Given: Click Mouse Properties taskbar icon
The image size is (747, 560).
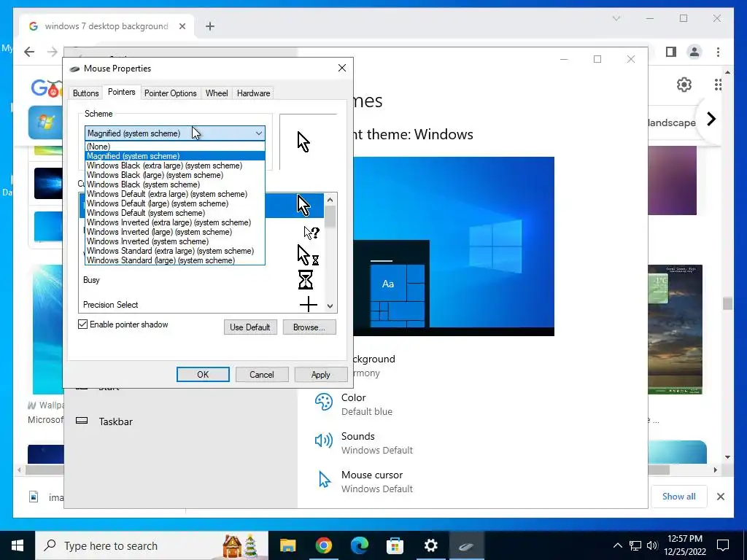Looking at the screenshot, I should click(466, 545).
